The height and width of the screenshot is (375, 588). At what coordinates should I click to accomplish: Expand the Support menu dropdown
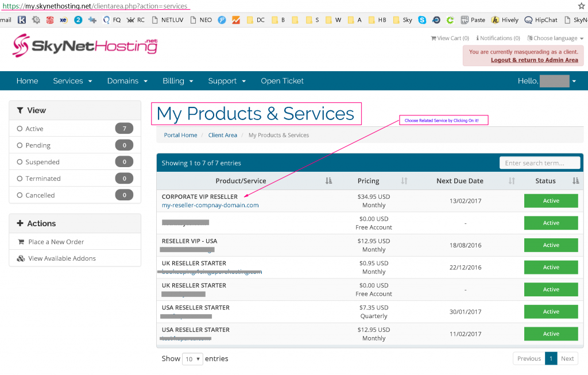point(227,80)
